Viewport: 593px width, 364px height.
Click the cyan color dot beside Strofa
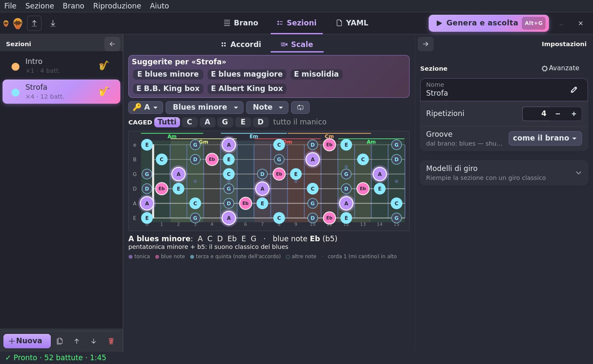(16, 92)
